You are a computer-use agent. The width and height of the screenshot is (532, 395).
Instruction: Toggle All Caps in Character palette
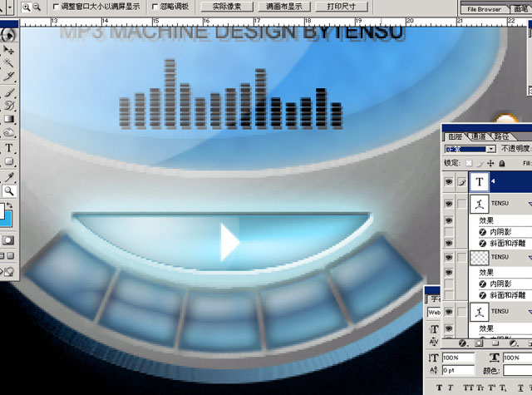(469, 388)
